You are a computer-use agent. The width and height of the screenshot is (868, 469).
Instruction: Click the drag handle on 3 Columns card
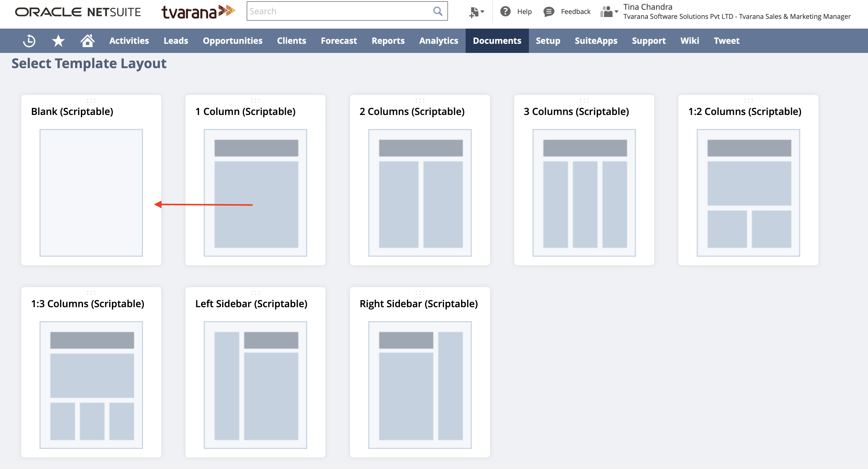pos(584,100)
